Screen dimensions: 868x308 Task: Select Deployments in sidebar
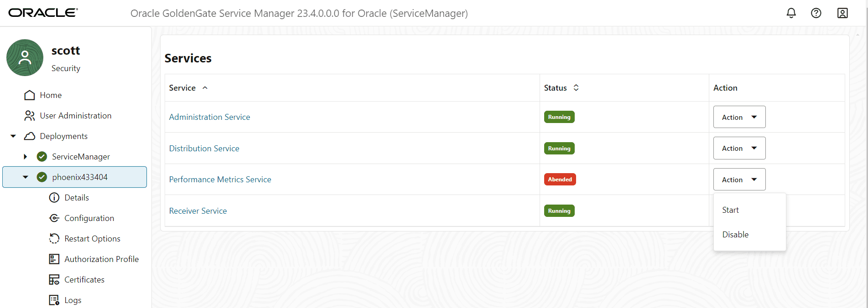pos(64,136)
